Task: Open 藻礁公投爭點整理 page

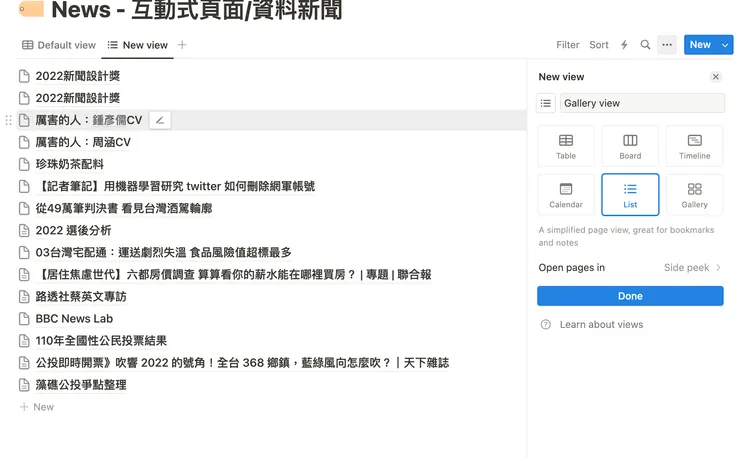Action: point(81,385)
